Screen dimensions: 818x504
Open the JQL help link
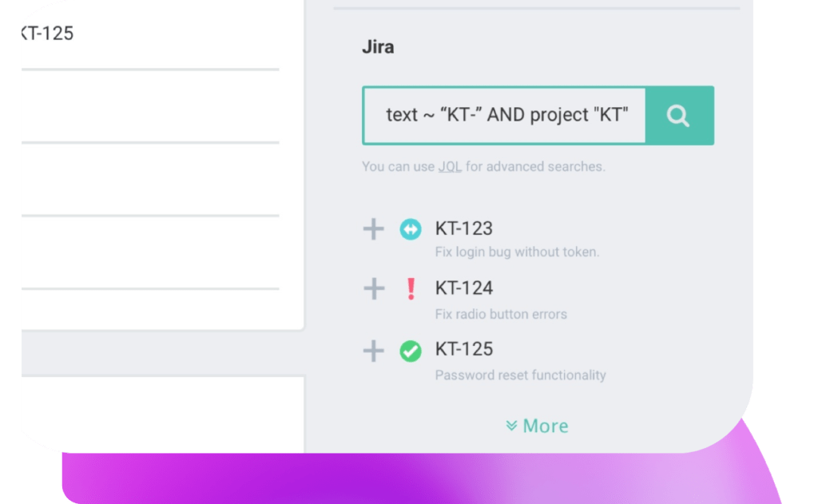(x=450, y=166)
